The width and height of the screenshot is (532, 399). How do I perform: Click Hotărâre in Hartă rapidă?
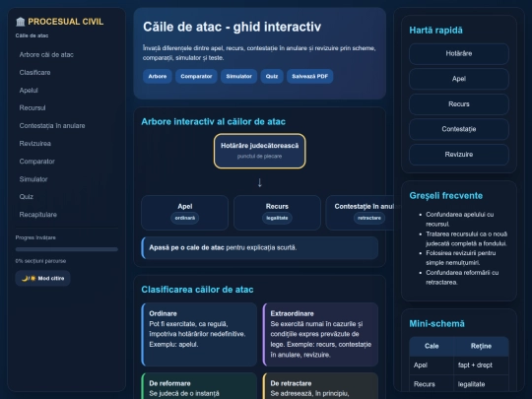pyautogui.click(x=459, y=53)
